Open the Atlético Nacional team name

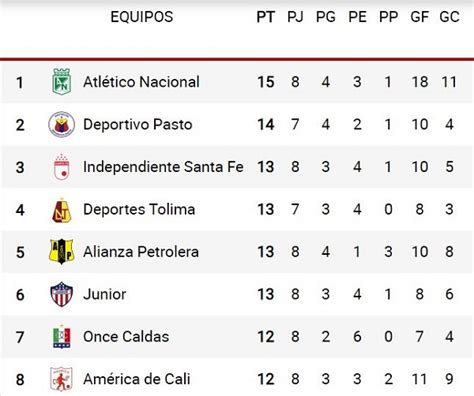(141, 82)
